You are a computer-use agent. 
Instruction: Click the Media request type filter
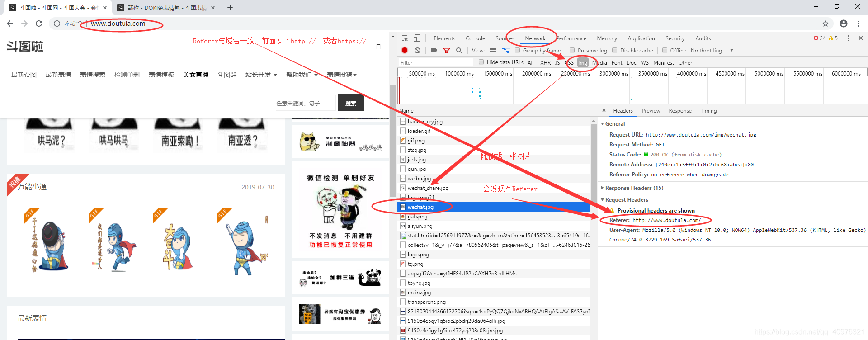599,62
